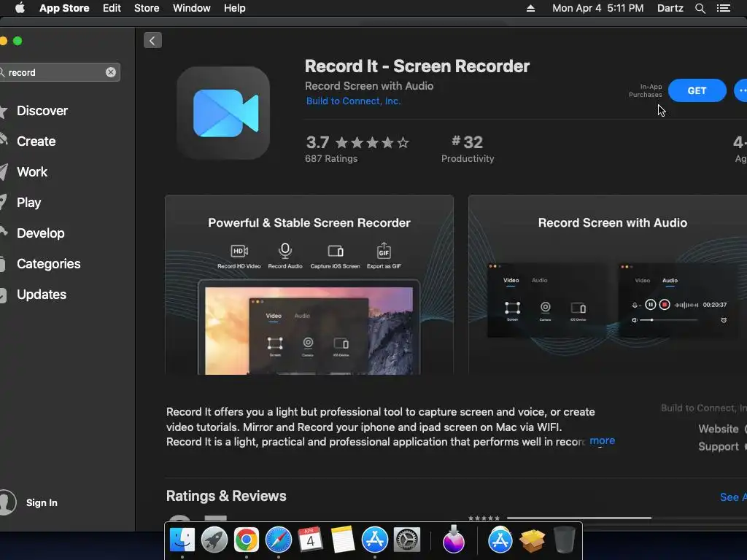747x560 pixels.
Task: Click the Ratings & Reviews heading
Action: tap(226, 496)
